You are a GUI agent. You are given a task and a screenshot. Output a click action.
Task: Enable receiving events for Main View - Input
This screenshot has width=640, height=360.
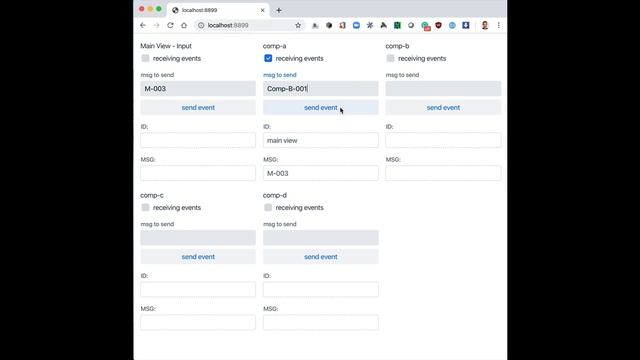[145, 58]
